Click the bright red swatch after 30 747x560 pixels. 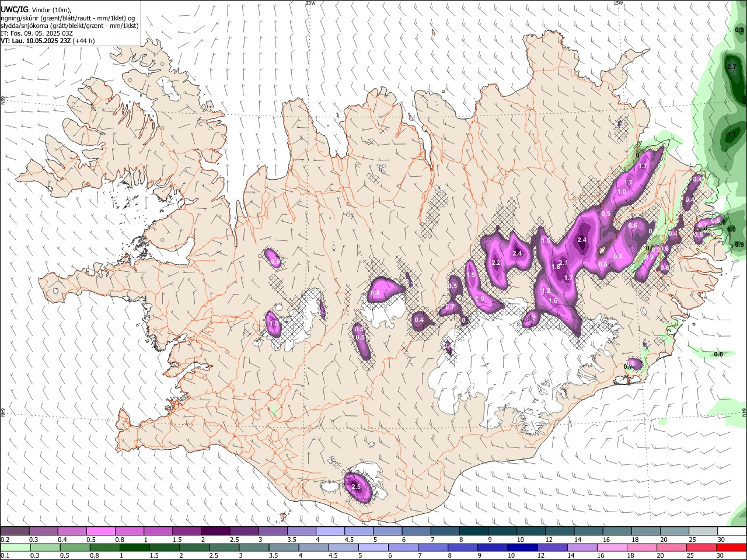pos(731,547)
